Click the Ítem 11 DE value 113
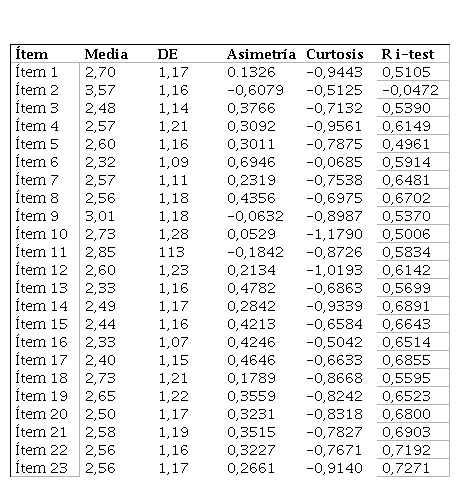 coord(171,252)
